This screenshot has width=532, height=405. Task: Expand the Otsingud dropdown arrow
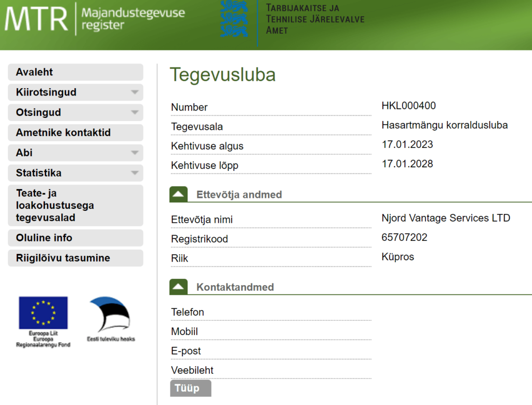pyautogui.click(x=135, y=113)
